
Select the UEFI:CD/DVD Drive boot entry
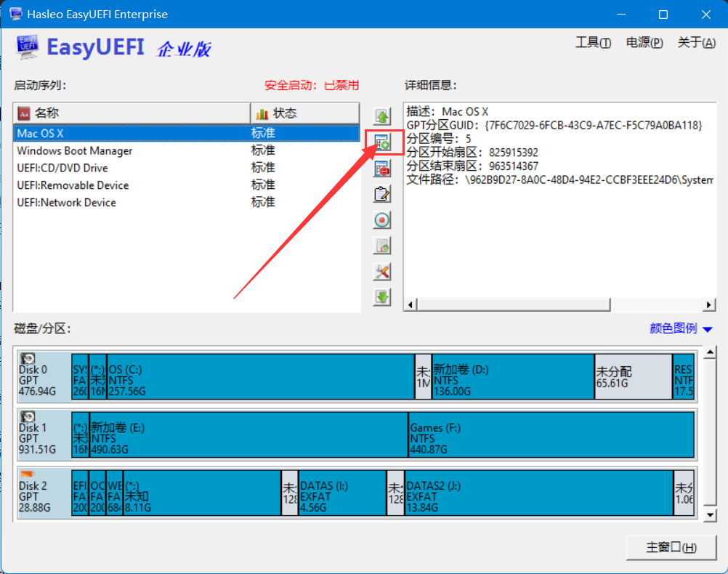62,168
